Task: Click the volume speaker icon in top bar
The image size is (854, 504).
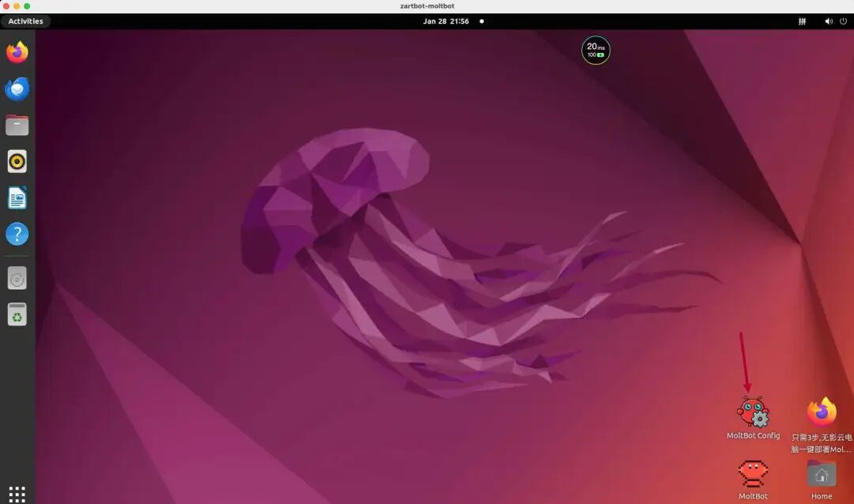Action: pos(828,21)
